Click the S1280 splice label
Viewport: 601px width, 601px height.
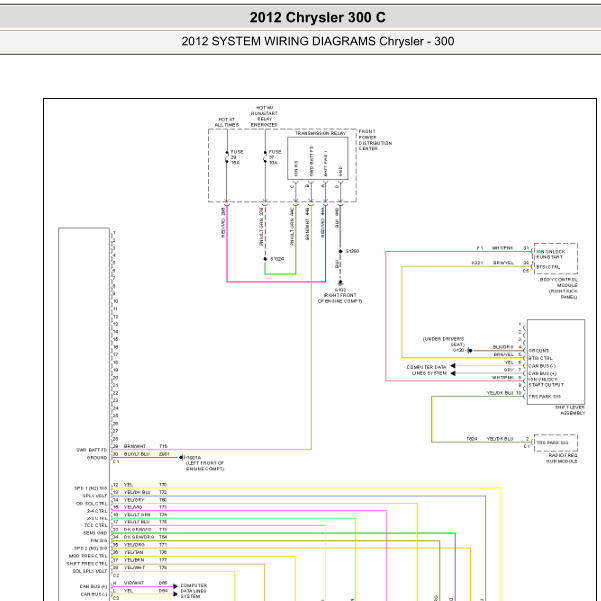352,251
